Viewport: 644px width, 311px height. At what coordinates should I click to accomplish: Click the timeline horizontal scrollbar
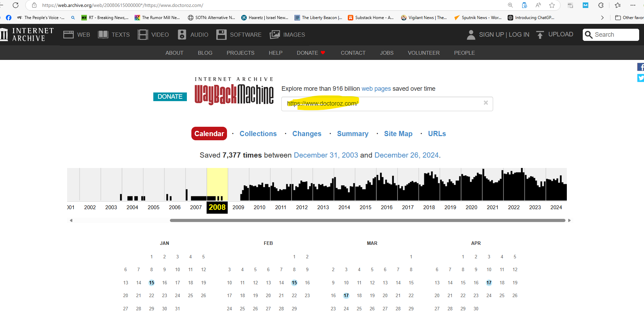click(x=368, y=220)
